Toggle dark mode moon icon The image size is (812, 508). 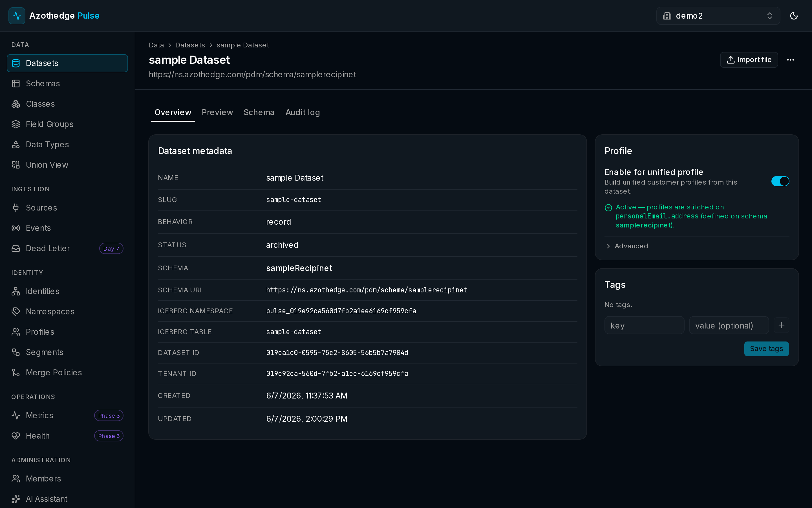pyautogui.click(x=794, y=16)
